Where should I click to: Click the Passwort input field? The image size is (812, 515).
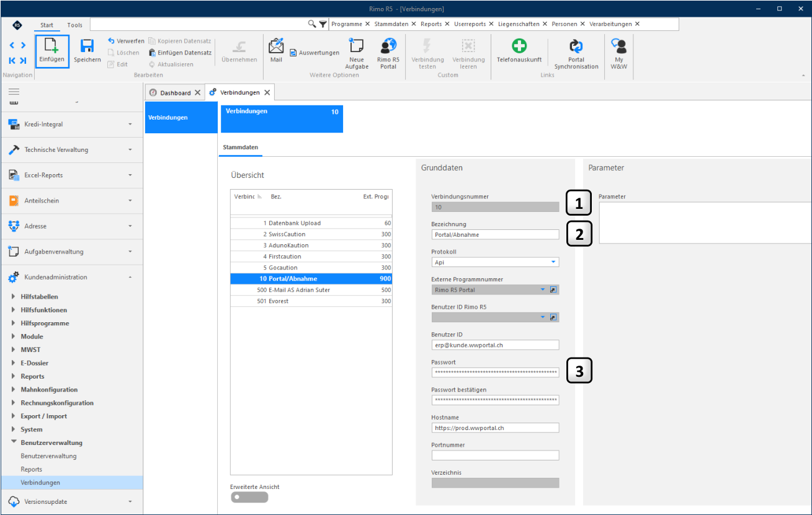(x=496, y=372)
